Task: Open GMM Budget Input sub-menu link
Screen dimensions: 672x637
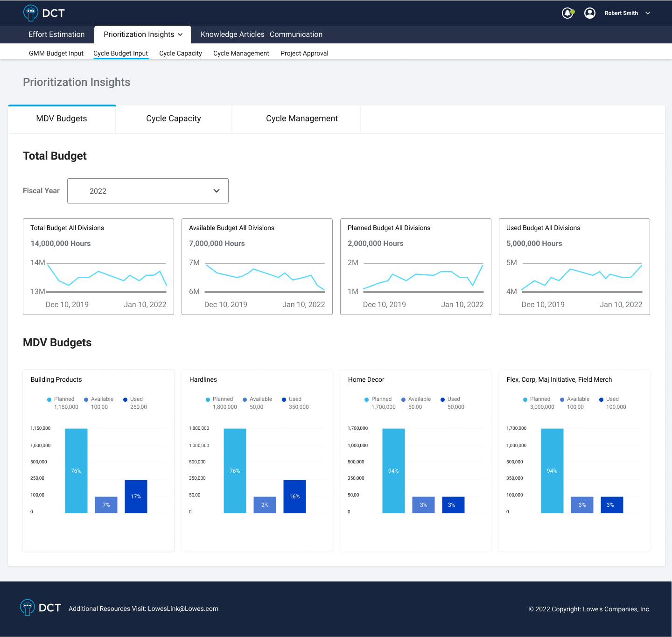Action: coord(56,53)
